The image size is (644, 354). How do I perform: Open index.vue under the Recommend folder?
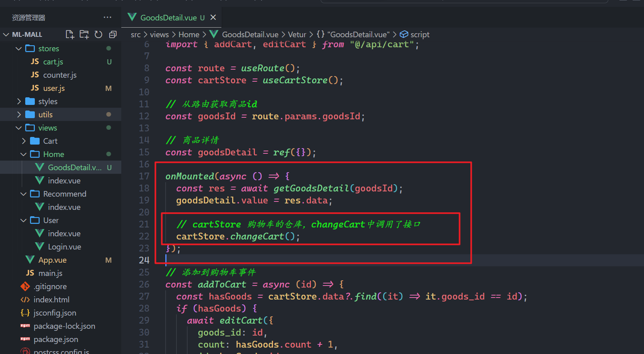64,207
